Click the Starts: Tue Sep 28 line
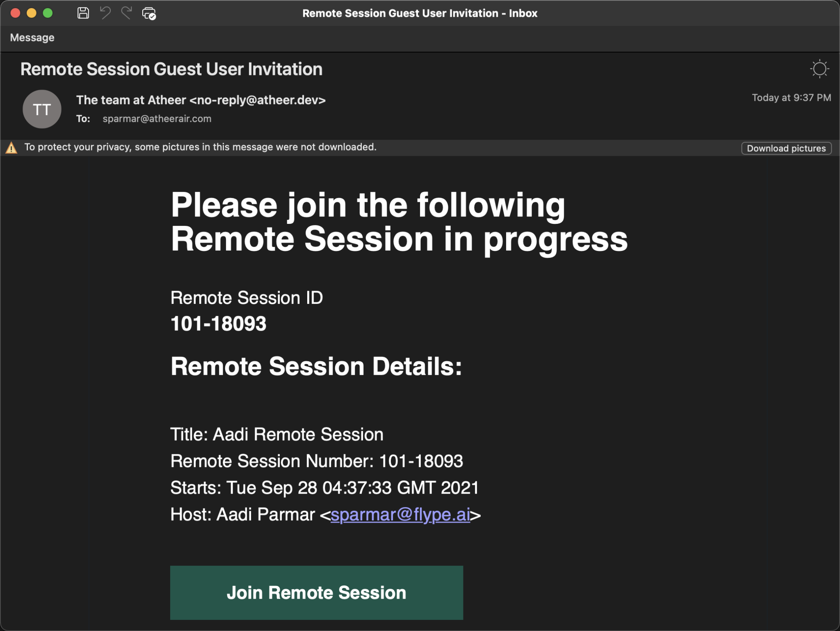Screen dimensions: 840x631 (325, 487)
